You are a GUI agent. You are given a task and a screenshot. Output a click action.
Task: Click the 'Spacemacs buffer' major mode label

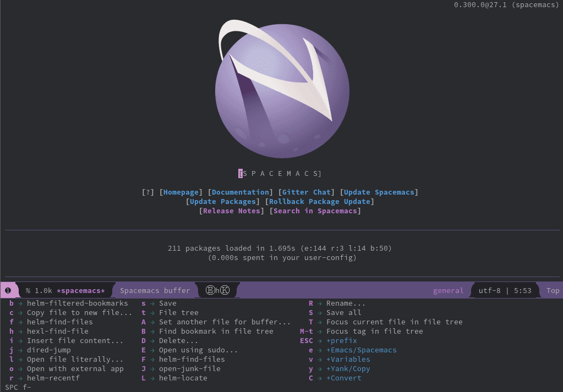tap(155, 290)
